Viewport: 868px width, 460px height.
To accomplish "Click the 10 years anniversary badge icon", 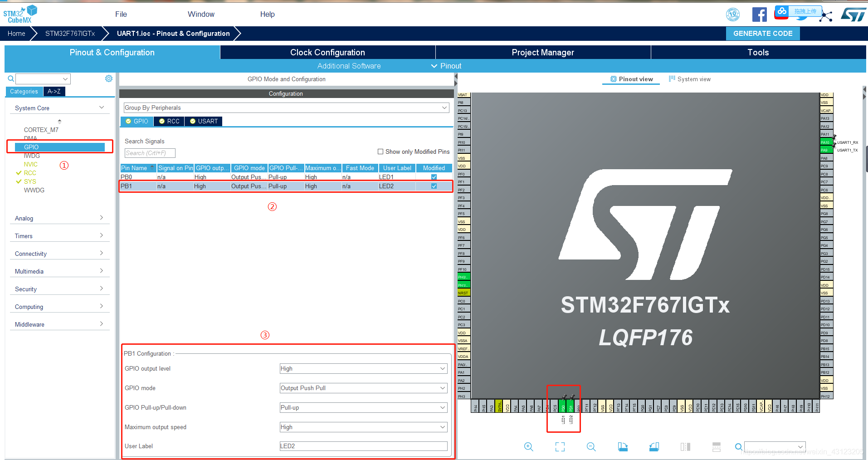I will tap(733, 15).
